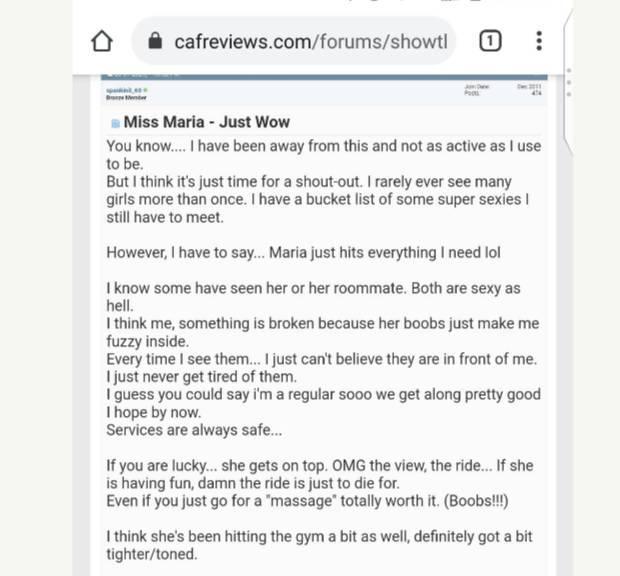Screen dimensions: 620x576
Task: Click the Posts count label
Action: (472, 93)
